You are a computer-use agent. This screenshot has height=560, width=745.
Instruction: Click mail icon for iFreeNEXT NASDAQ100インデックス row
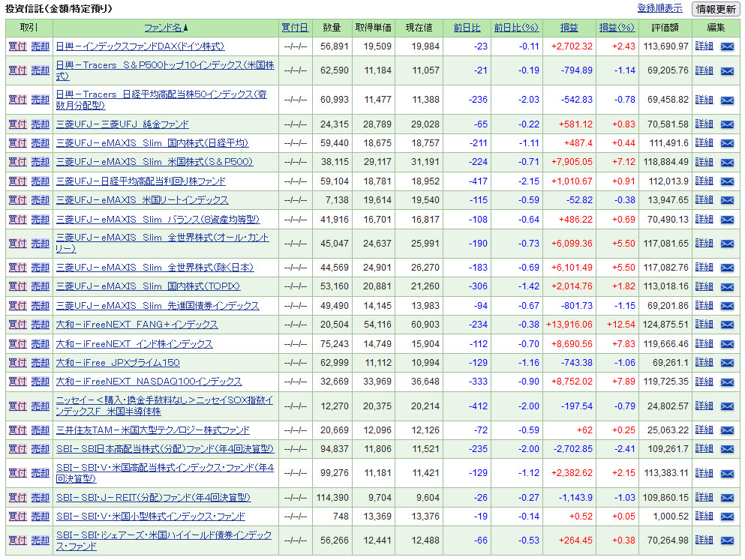click(x=727, y=382)
